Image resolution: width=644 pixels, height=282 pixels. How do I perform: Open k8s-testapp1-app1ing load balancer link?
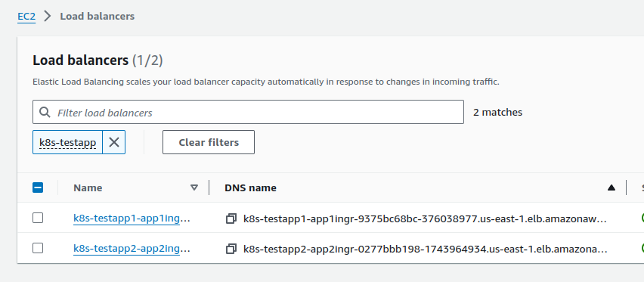pos(132,218)
